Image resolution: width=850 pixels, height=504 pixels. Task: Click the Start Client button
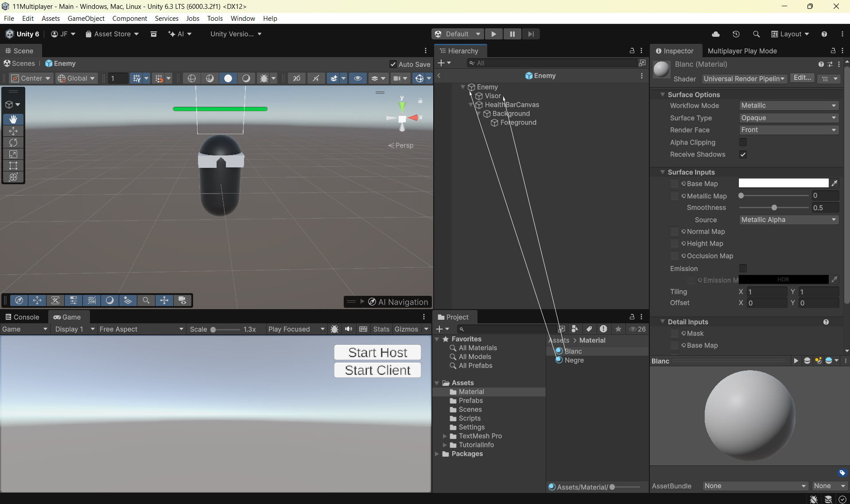[x=377, y=370]
